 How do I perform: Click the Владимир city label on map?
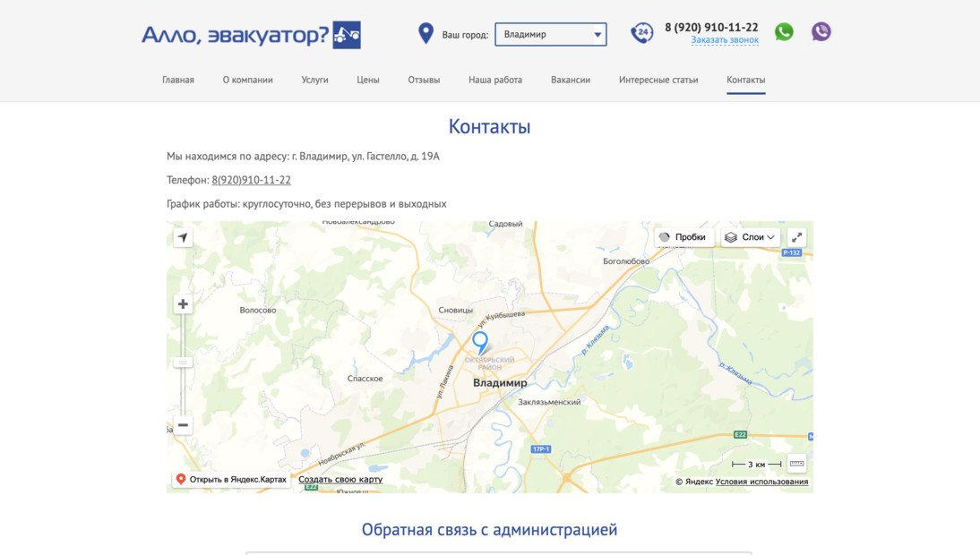click(500, 383)
